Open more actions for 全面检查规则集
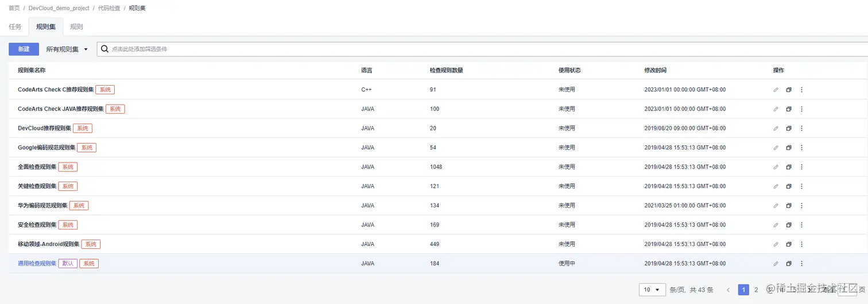Screen dimensions: 868x304 click(802, 167)
